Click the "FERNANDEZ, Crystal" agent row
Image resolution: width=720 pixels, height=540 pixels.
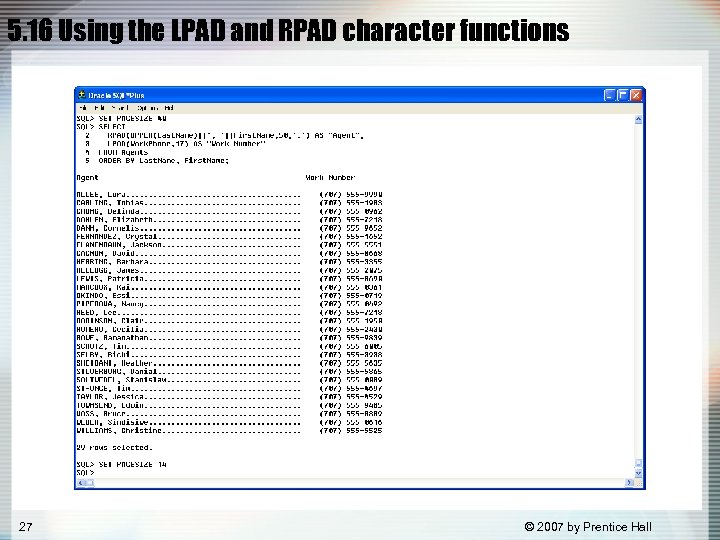[229, 236]
